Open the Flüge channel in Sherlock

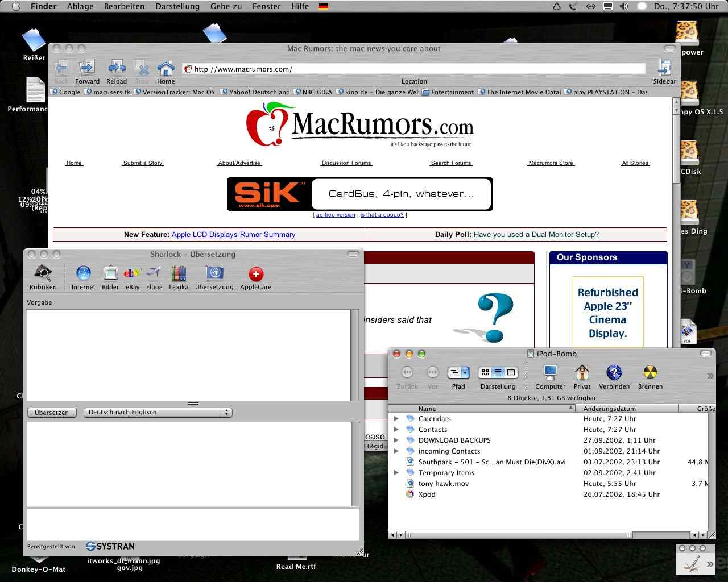click(x=154, y=278)
